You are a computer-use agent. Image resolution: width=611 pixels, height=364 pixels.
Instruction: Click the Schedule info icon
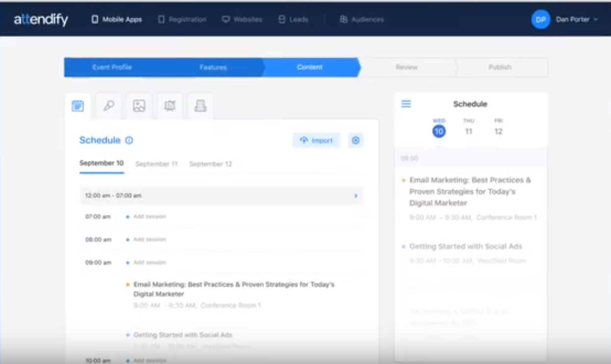coord(129,141)
